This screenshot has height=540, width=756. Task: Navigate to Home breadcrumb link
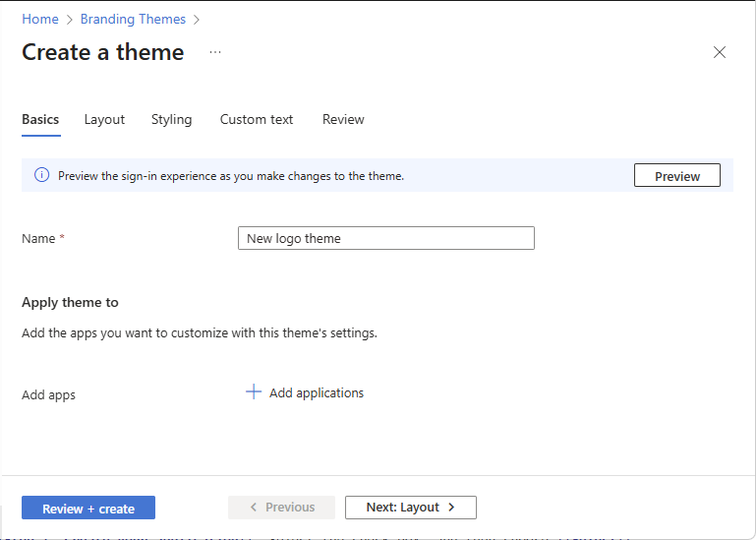coord(40,20)
